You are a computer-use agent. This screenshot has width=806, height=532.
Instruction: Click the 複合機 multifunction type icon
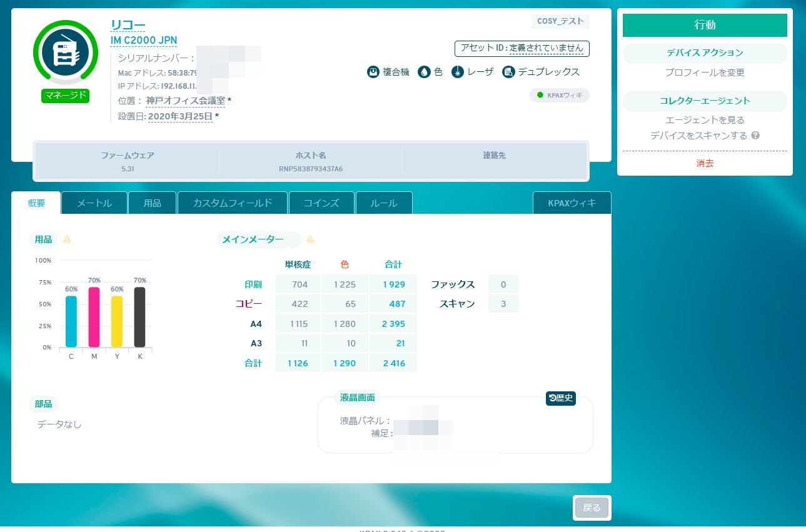pos(373,72)
